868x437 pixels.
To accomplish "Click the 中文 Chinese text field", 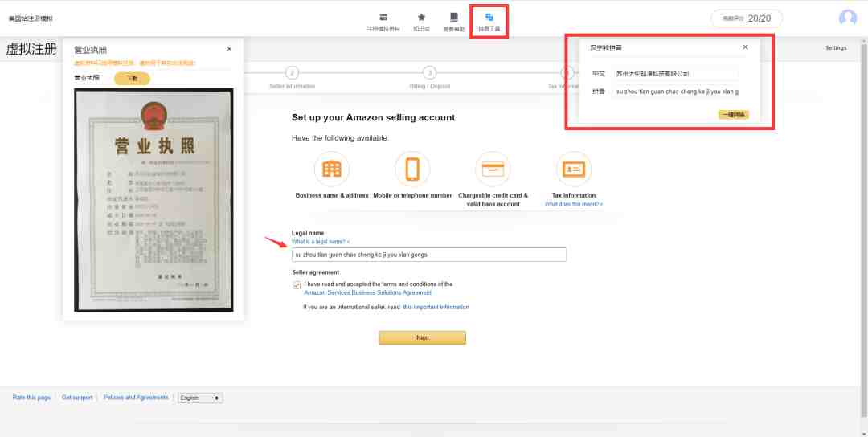I will click(675, 74).
